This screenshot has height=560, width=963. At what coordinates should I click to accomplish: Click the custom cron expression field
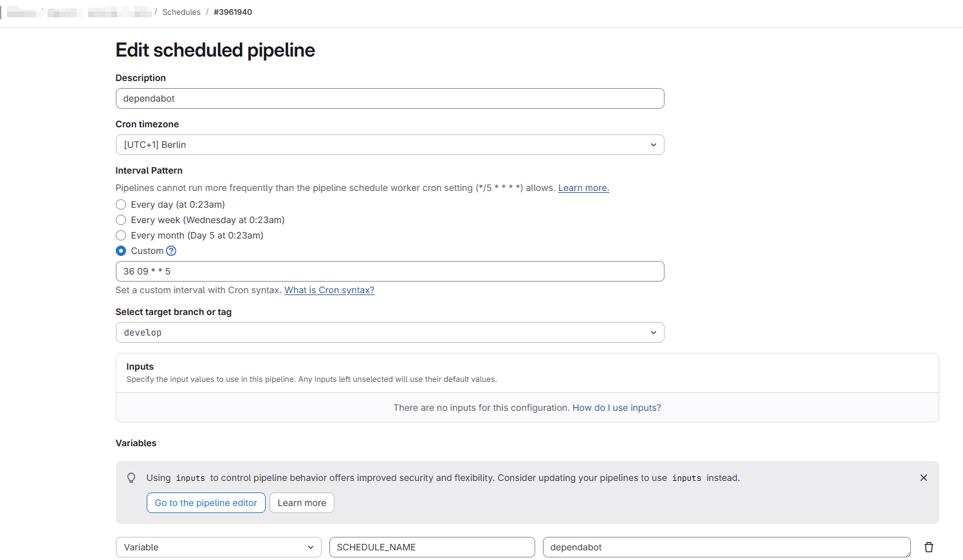point(390,271)
